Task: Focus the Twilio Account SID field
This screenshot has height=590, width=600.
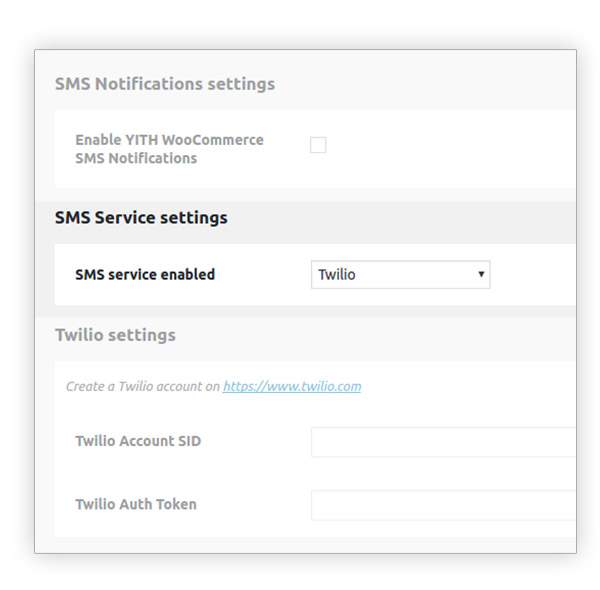Action: point(443,442)
